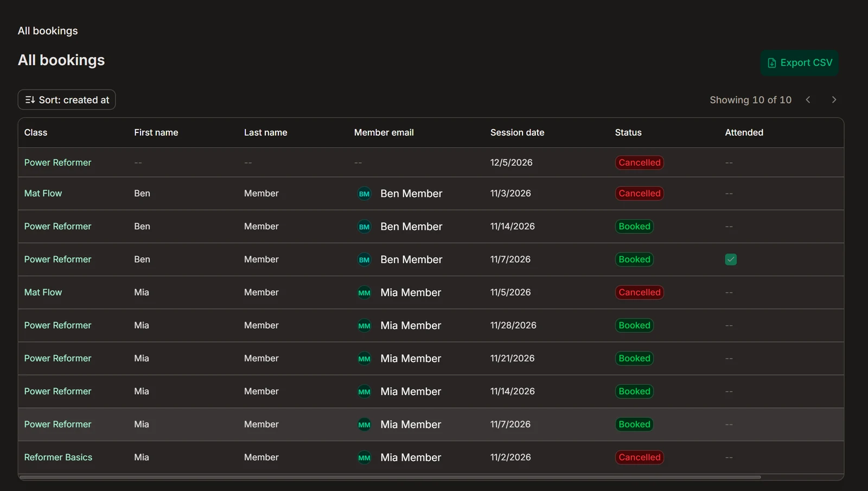Click the Ben Member name in the 11/3/2026 row
Screen dimensions: 868x491
tap(411, 194)
